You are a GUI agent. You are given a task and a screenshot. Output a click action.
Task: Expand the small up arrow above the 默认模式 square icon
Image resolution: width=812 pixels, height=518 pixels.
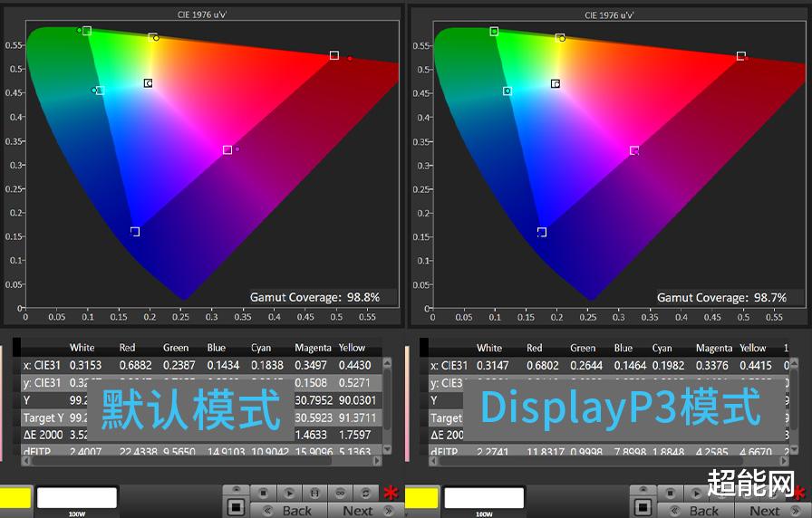[237, 490]
